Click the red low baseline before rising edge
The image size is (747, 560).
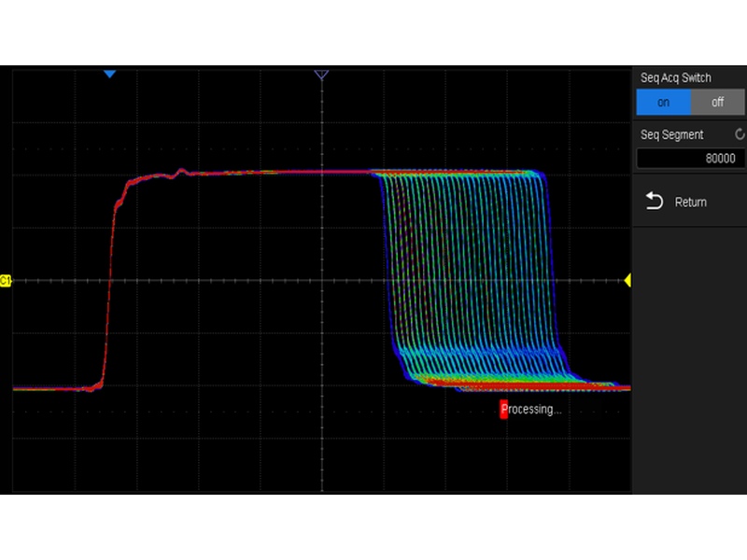[x=51, y=388]
